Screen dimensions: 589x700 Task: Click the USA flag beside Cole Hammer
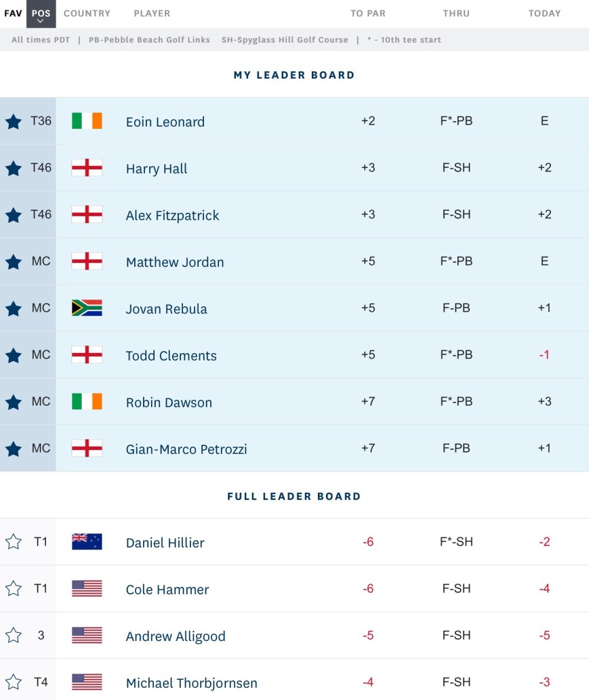tap(87, 589)
